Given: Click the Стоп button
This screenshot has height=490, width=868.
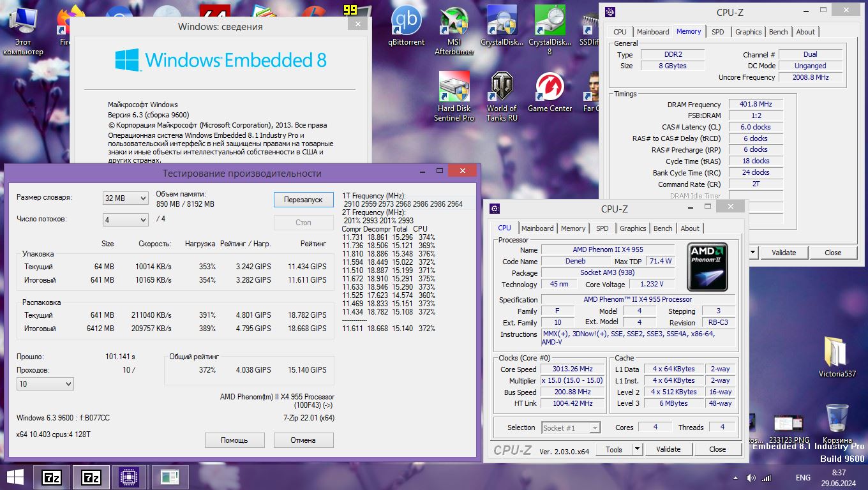Looking at the screenshot, I should coord(303,223).
